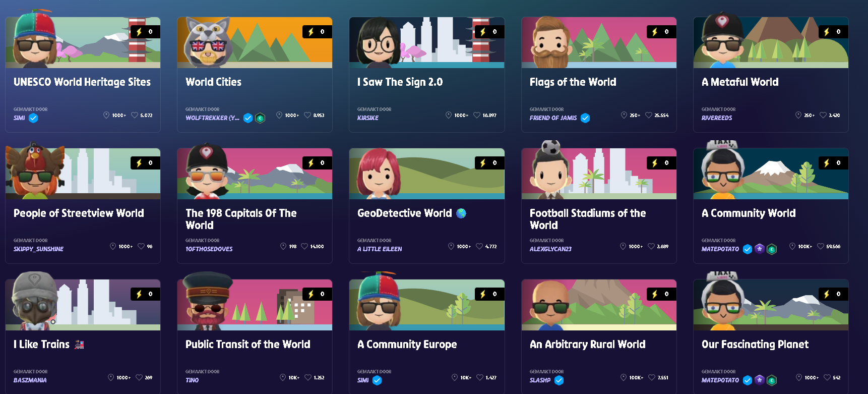Visit A LITTLE EILEEN creator profile
The image size is (868, 394).
pyautogui.click(x=380, y=249)
